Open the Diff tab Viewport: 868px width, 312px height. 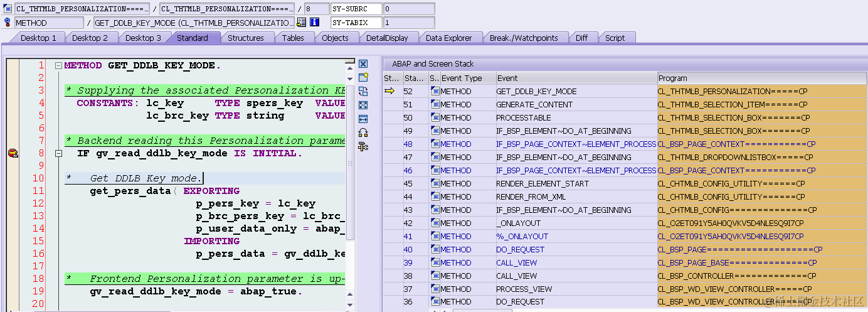[582, 38]
